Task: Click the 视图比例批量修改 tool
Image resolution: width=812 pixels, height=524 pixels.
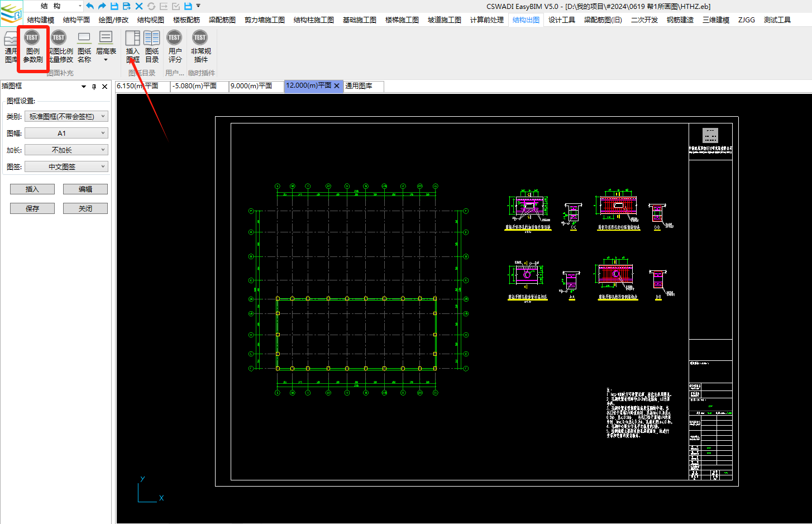Action: 60,47
